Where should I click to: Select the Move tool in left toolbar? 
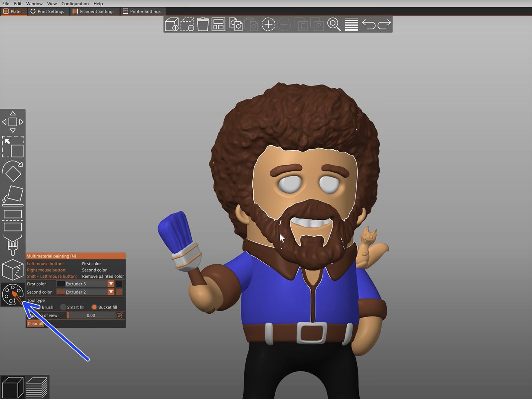(13, 122)
